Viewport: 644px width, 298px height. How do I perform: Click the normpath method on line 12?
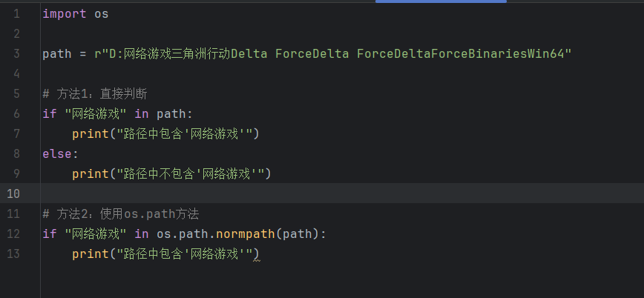(246, 234)
